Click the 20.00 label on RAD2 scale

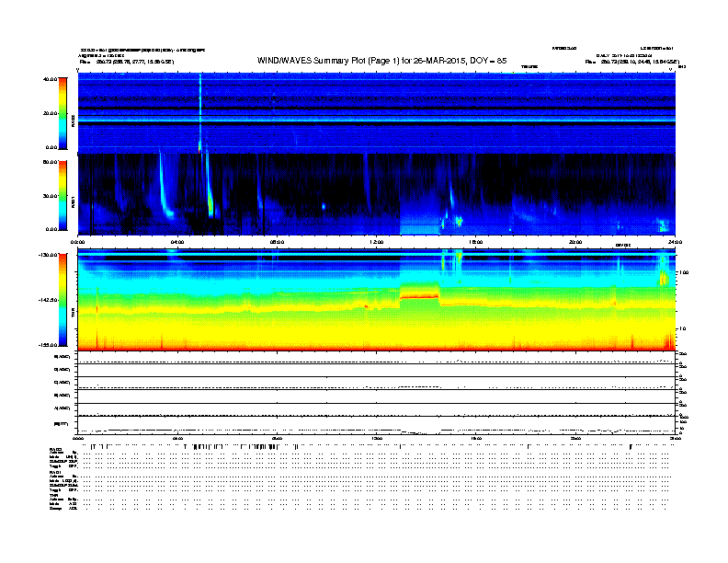tap(50, 113)
